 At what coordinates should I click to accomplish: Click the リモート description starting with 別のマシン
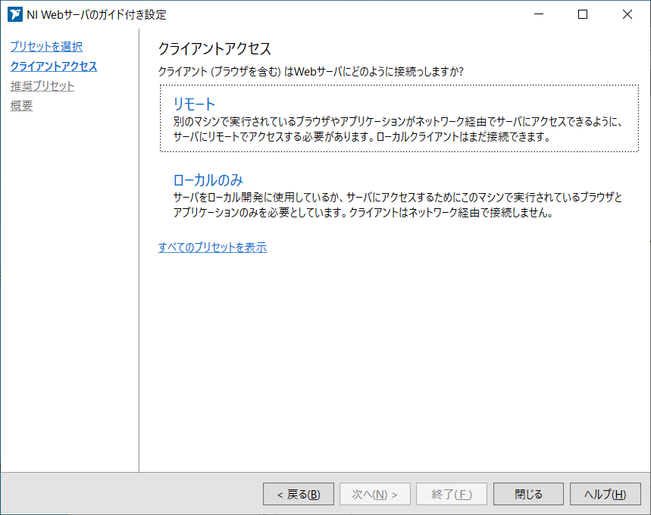(398, 129)
